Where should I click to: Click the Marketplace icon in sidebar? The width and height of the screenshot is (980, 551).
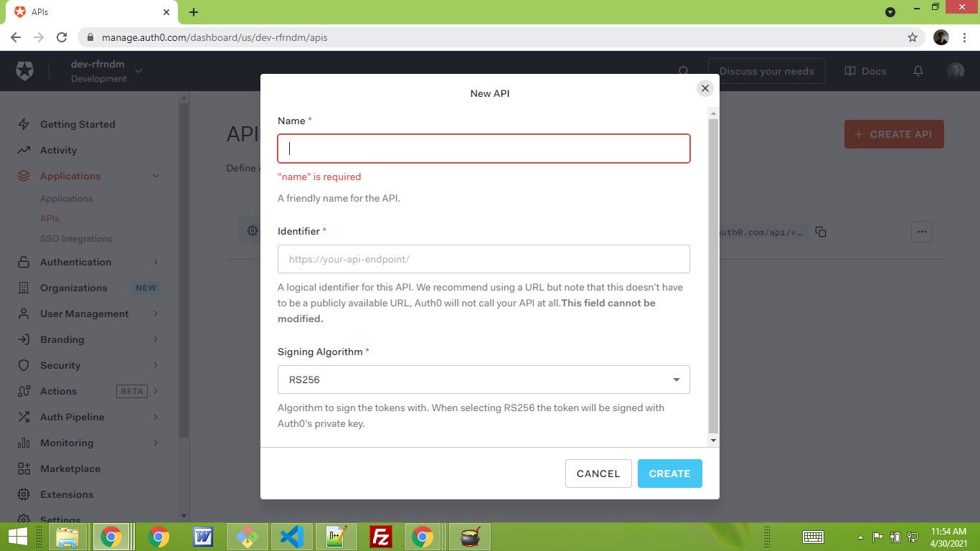[24, 468]
